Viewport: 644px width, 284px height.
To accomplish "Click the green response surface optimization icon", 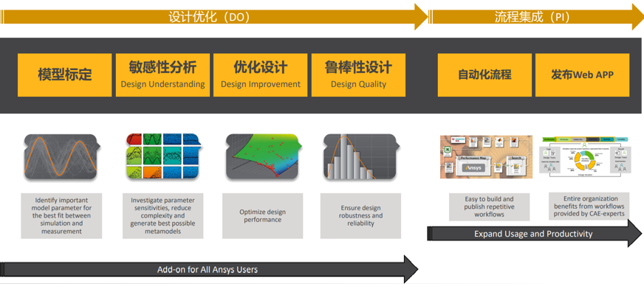I will point(264,156).
